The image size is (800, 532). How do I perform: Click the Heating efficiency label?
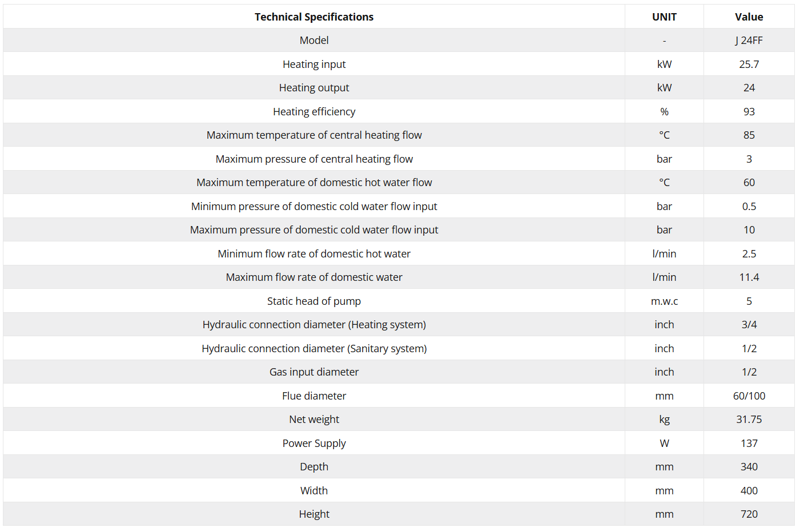pyautogui.click(x=314, y=112)
